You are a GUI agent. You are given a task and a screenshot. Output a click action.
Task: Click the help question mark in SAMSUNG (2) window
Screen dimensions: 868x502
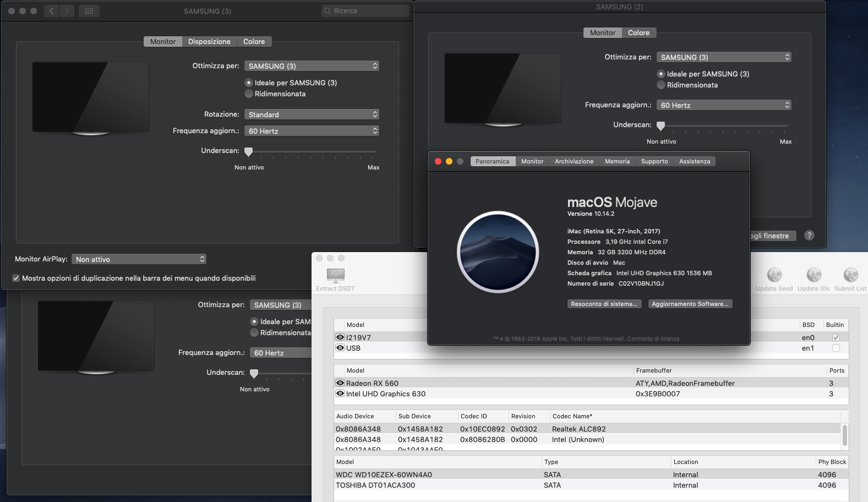pos(809,236)
